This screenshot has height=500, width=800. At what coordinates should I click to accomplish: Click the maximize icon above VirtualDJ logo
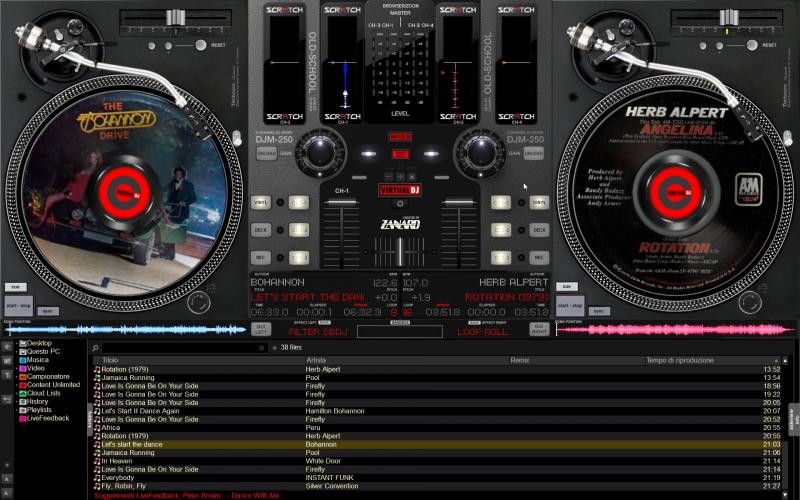401,177
